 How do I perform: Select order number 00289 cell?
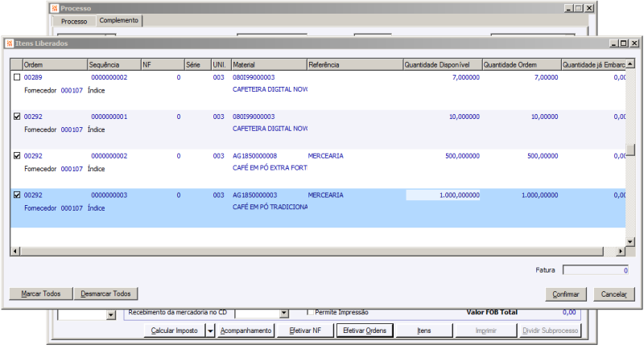33,77
